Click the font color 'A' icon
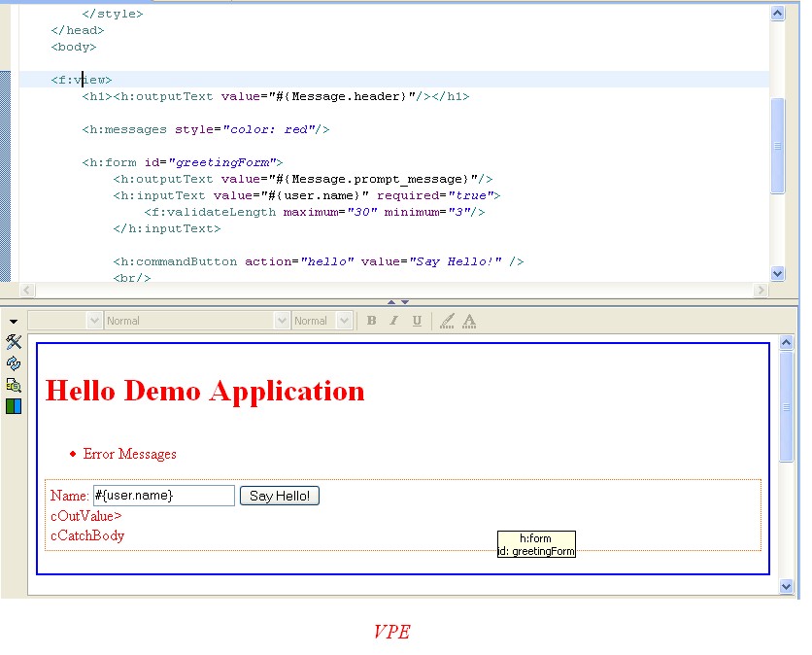Screen dimensions: 812x655 (x=469, y=321)
